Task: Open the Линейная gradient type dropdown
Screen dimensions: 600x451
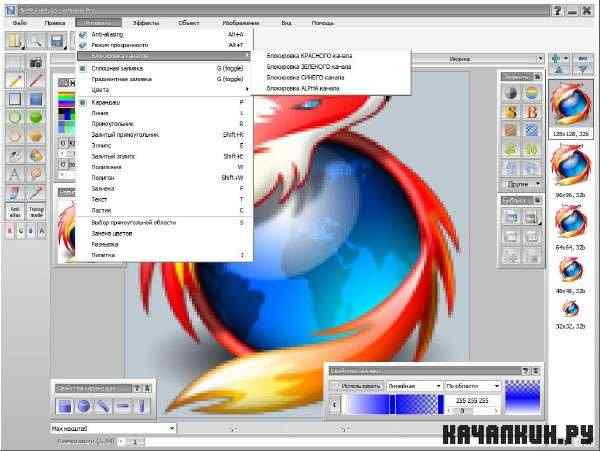Action: [x=414, y=386]
